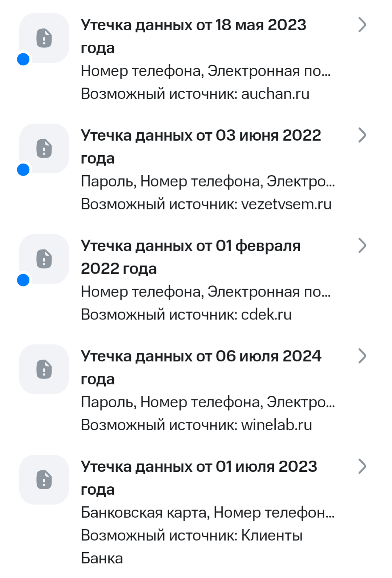Tap the Клиенты Банка leak document icon
Screen dimensions: 392x578
44,480
